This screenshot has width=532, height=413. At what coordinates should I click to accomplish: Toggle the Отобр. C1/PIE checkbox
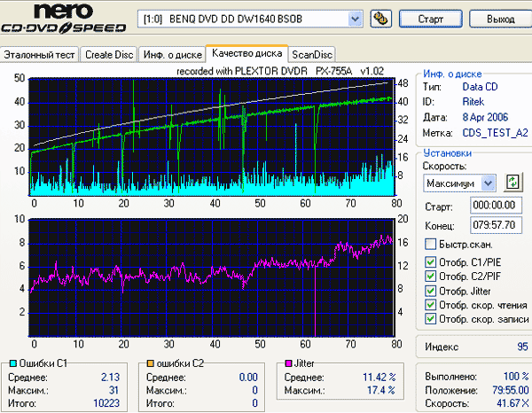pyautogui.click(x=430, y=261)
